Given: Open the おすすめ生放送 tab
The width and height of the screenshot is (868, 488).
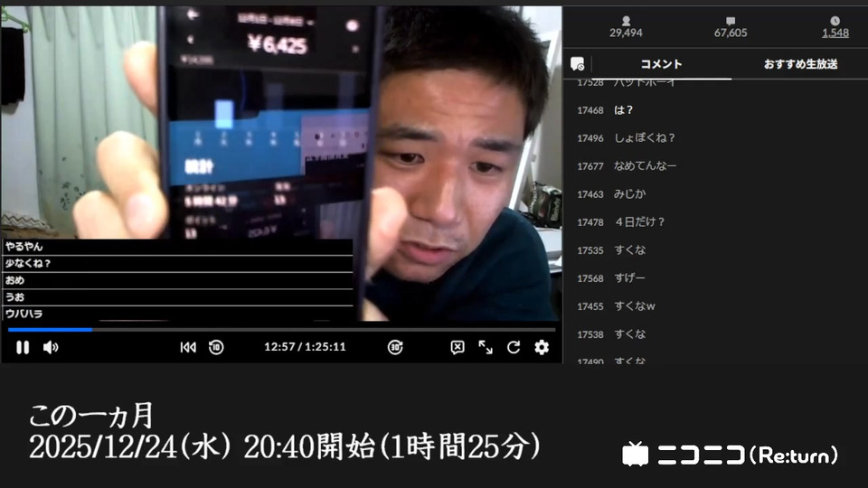Looking at the screenshot, I should (x=800, y=64).
